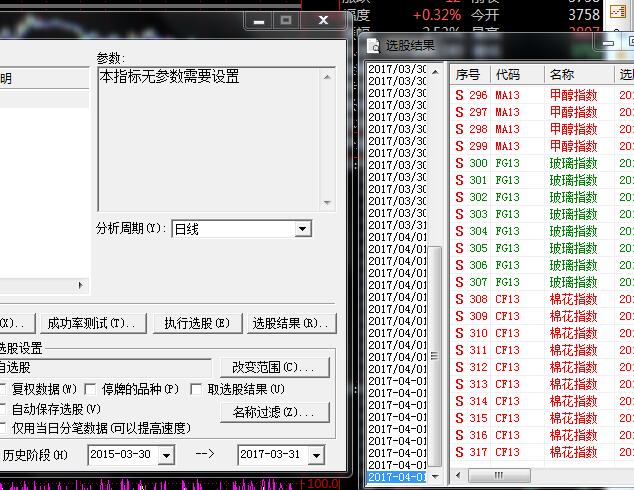The height and width of the screenshot is (490, 634).
Task: Click the 历史阶段 start date field 2015-03-30
Action: pyautogui.click(x=123, y=455)
